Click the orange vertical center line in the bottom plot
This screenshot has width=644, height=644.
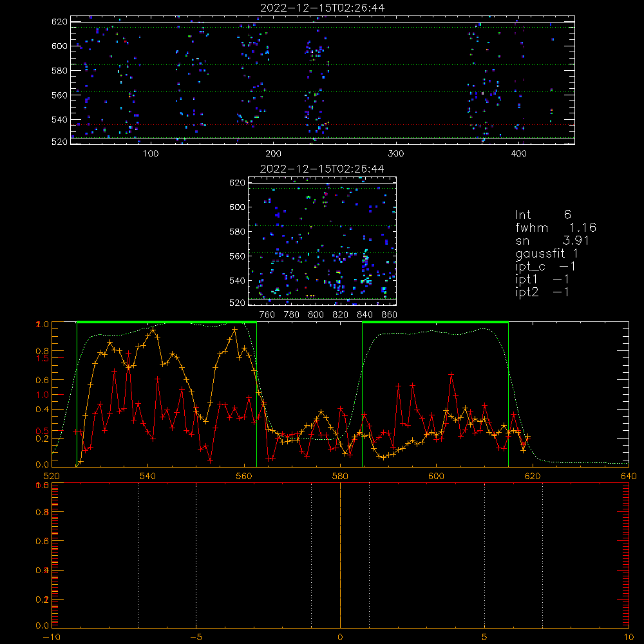pos(340,555)
